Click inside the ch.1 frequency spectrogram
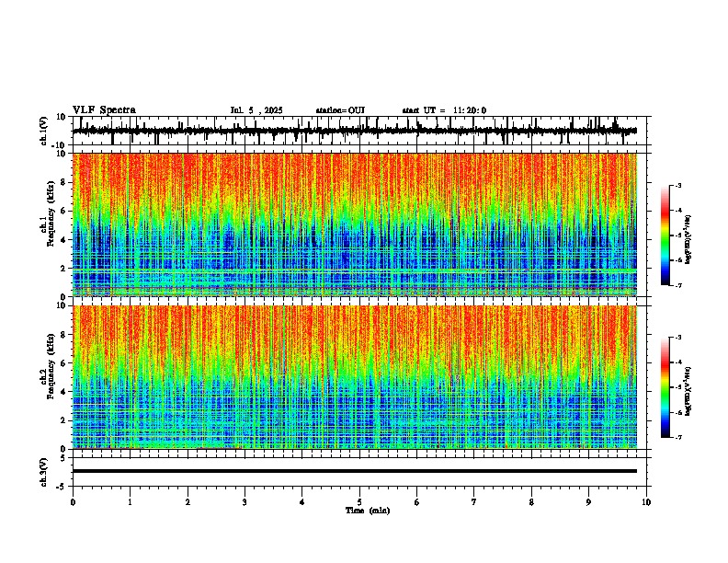728x563 pixels. (x=354, y=224)
